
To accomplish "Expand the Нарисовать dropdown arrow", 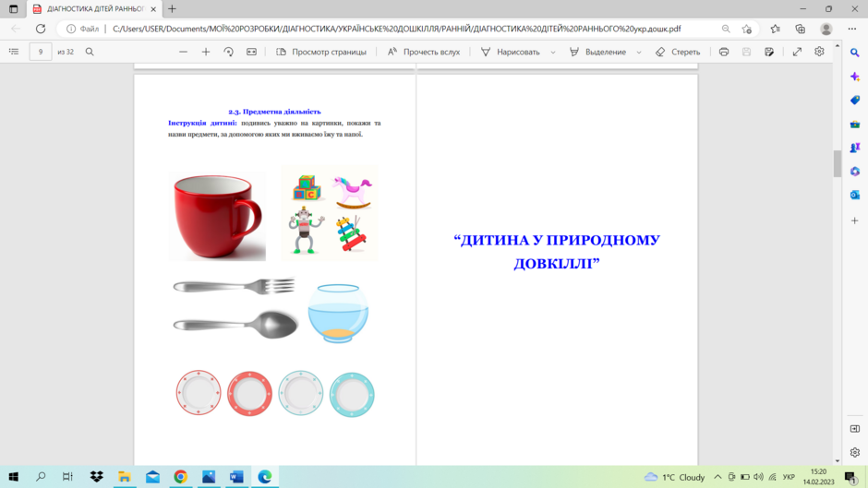I will click(x=553, y=52).
